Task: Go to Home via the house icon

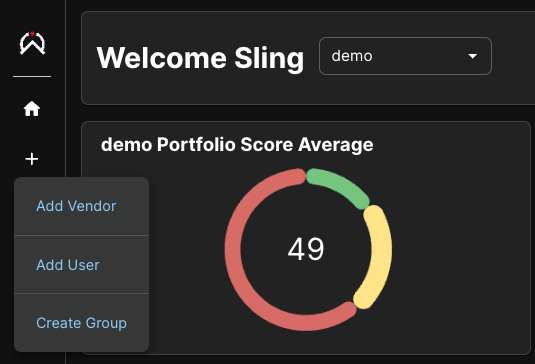Action: [32, 109]
